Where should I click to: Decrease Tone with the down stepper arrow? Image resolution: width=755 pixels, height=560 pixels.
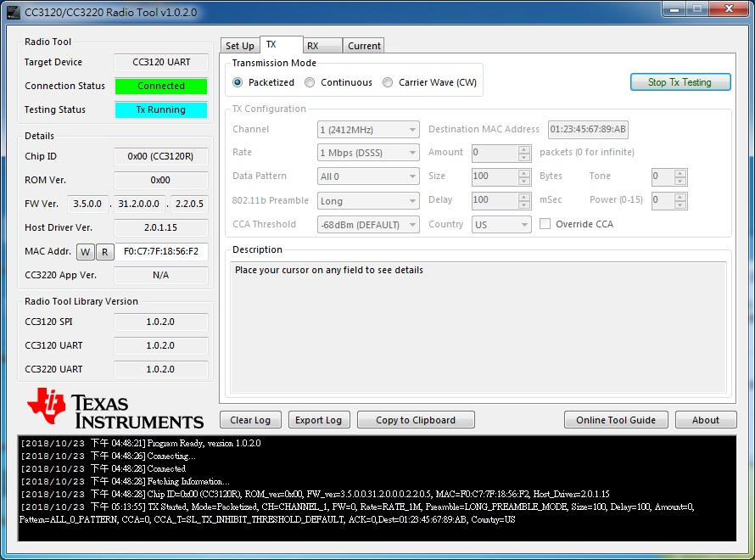(x=680, y=181)
